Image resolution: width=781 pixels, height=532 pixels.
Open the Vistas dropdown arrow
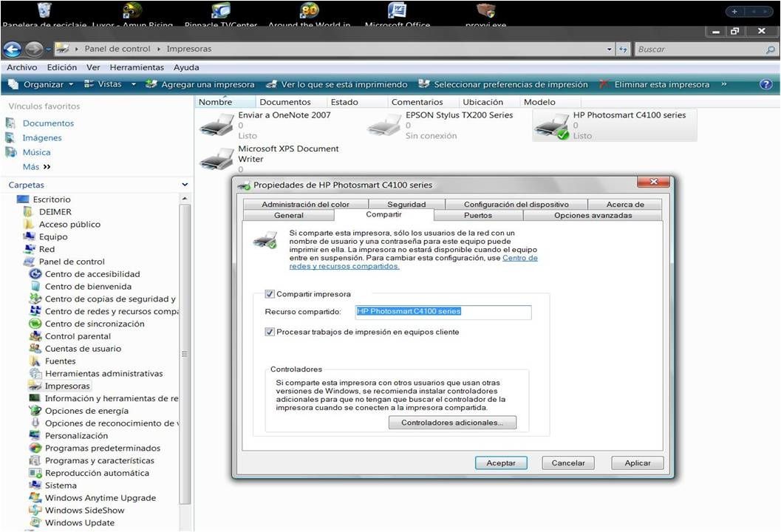coord(134,84)
